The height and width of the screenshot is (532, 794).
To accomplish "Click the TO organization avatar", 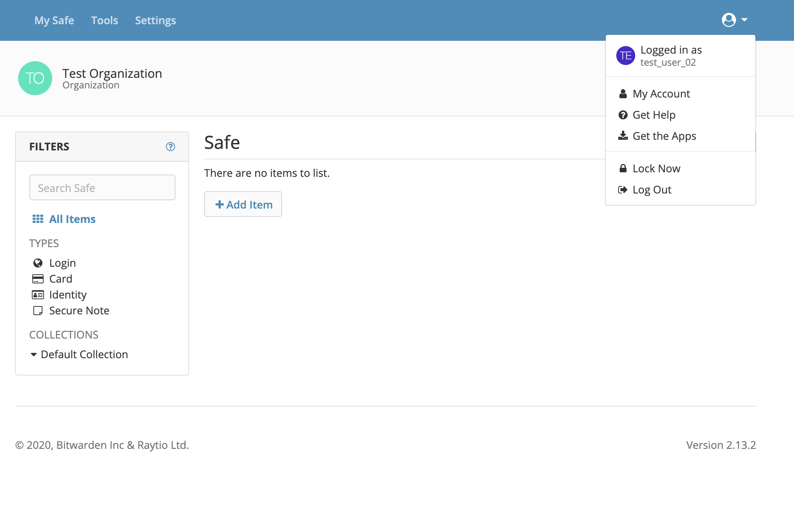I will [x=35, y=78].
